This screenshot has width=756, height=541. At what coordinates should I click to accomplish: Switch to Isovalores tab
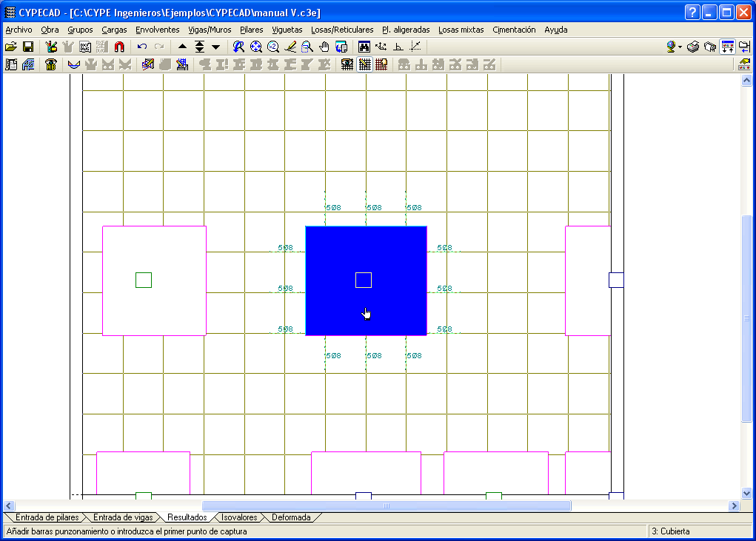pos(239,517)
